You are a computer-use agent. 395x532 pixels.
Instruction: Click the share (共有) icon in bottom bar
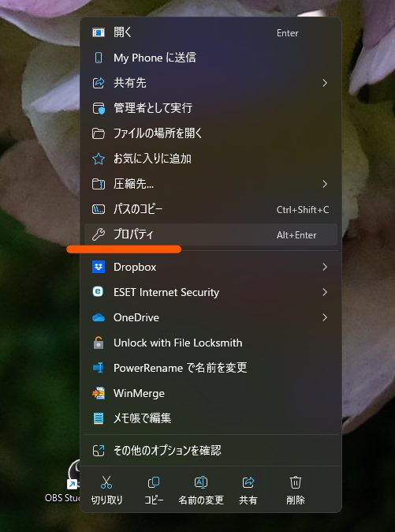tap(248, 482)
